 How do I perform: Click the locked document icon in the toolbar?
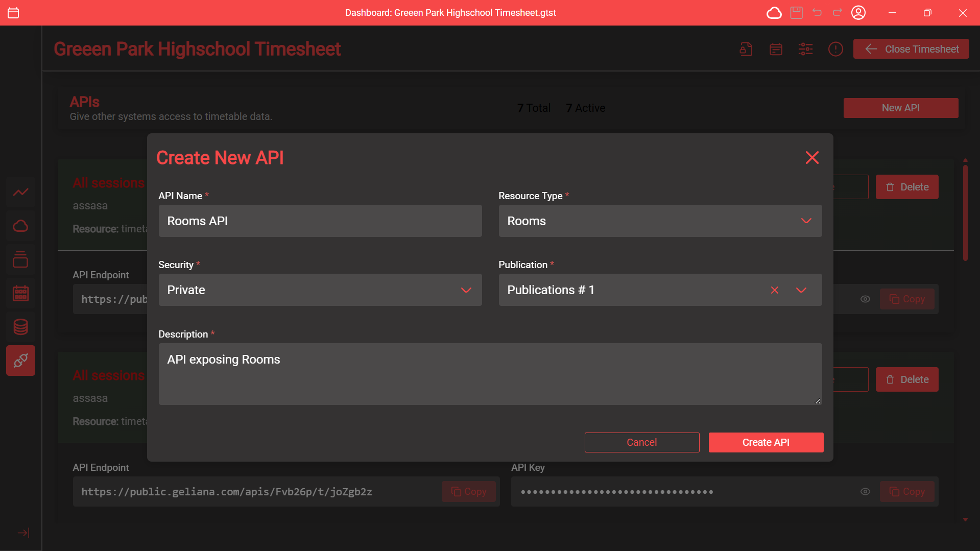(745, 49)
